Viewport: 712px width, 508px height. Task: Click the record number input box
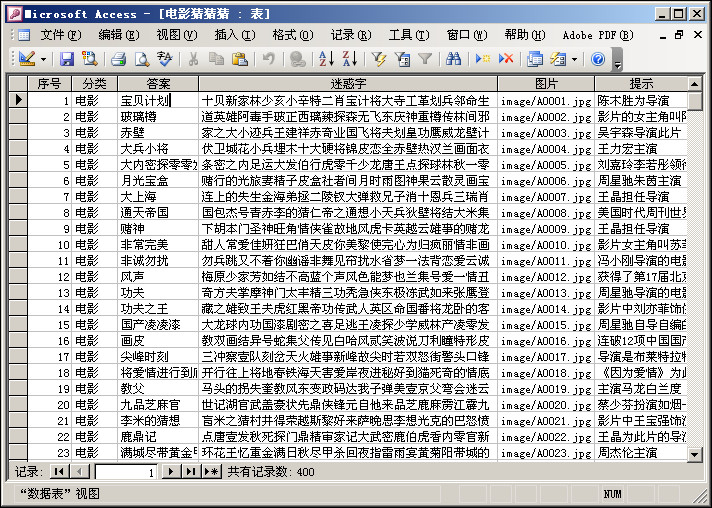click(126, 472)
